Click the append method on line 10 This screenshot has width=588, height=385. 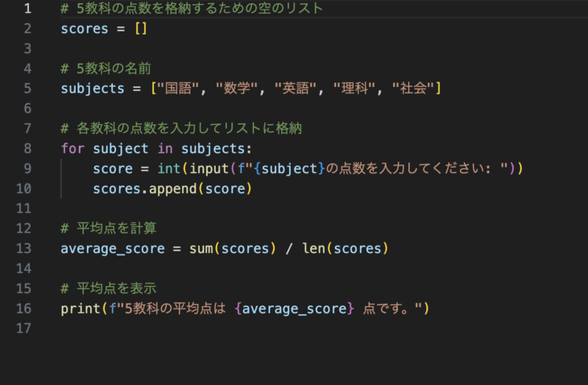173,189
